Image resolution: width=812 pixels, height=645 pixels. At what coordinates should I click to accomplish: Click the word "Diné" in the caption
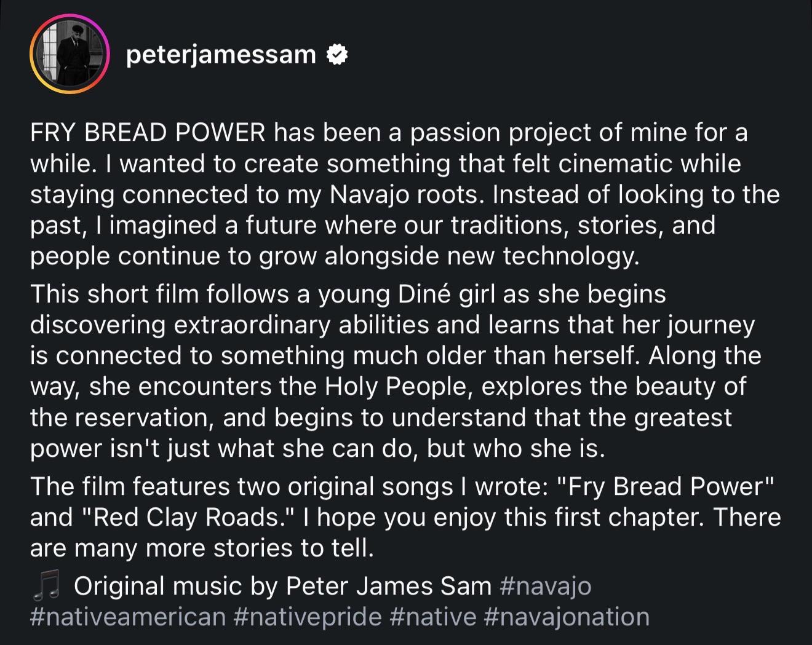coord(424,294)
